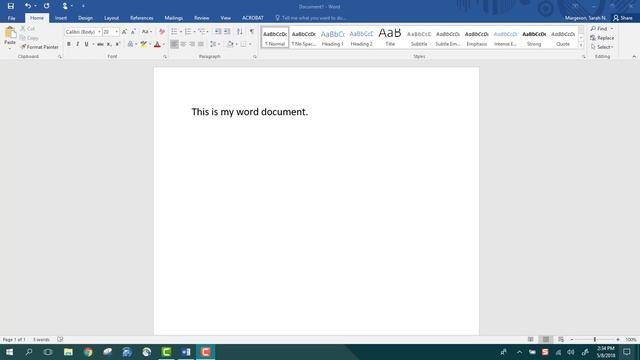
Task: Click the Tell me search box
Action: pos(311,18)
